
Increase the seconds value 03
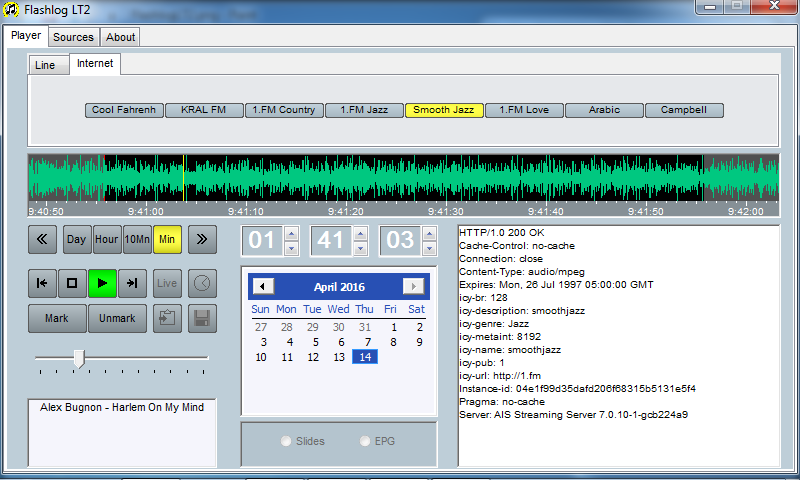coord(429,234)
